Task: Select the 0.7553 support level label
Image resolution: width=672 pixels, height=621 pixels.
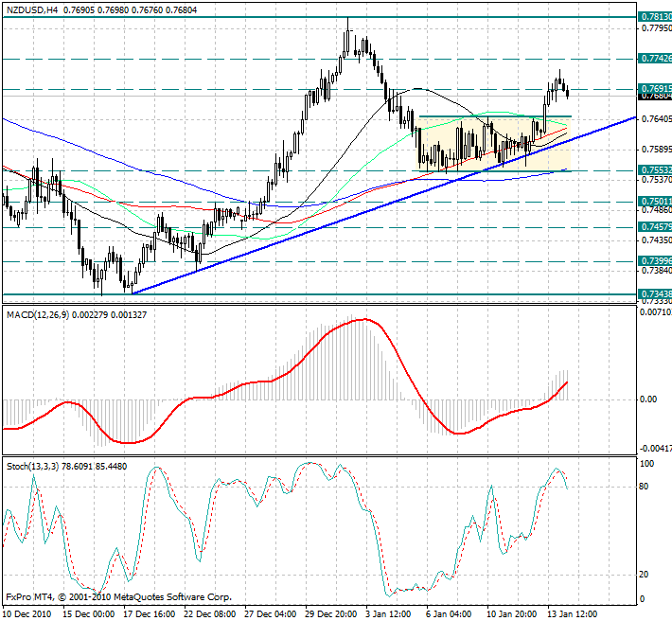Action: (x=654, y=170)
